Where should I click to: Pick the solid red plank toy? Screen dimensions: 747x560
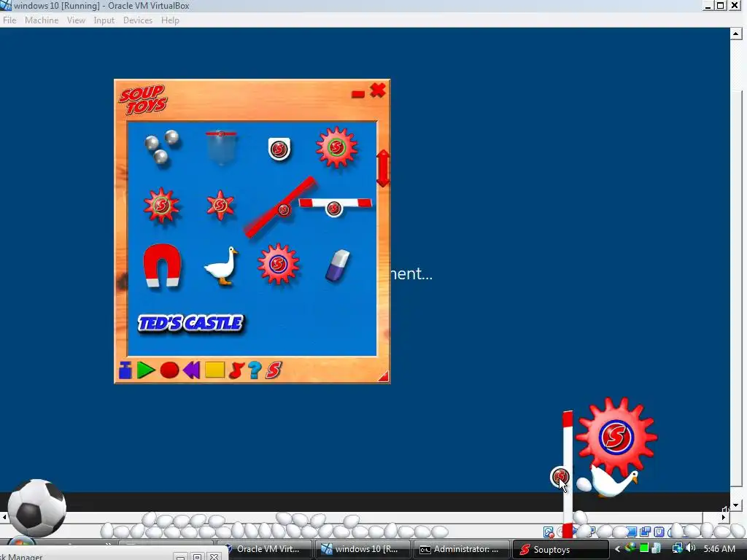(279, 208)
